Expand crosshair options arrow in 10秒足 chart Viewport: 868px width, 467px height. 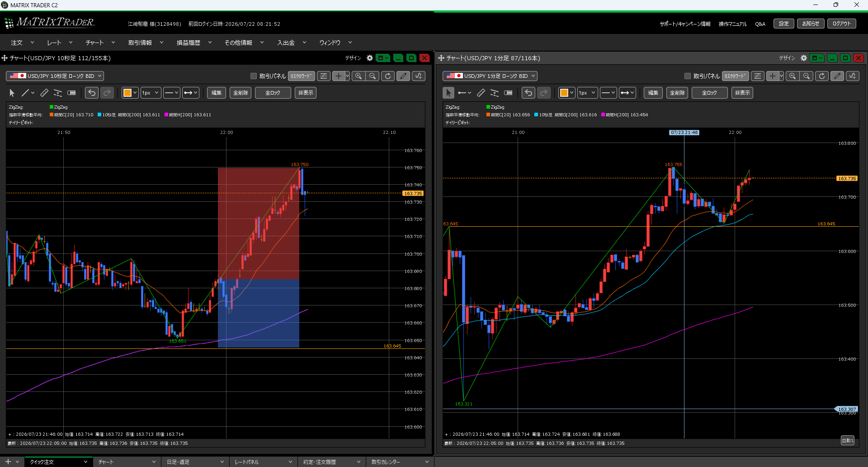[x=347, y=76]
